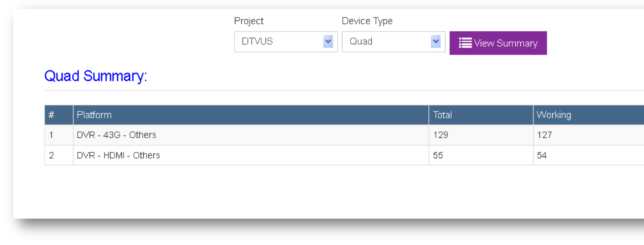Click row number 1 cell
This screenshot has width=644, height=245.
(x=51, y=135)
